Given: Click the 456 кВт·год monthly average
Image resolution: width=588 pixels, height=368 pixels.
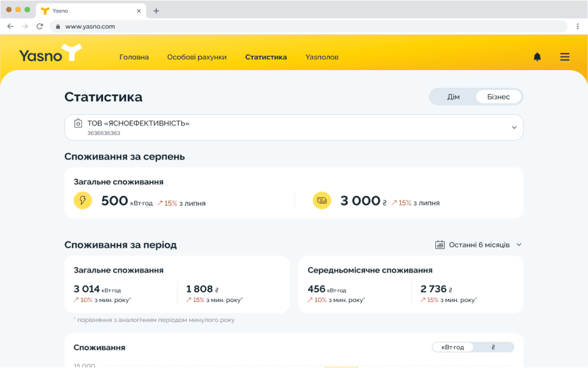Looking at the screenshot, I should [326, 289].
